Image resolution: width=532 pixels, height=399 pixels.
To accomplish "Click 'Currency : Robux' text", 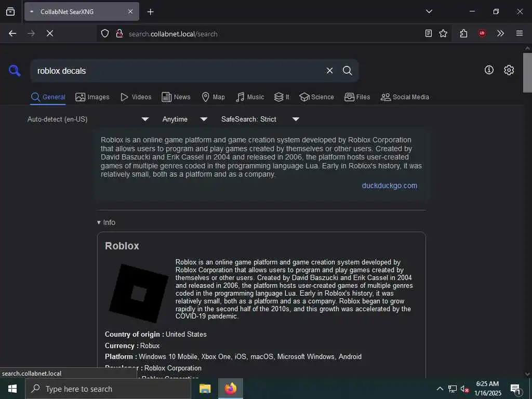I will [132, 345].
